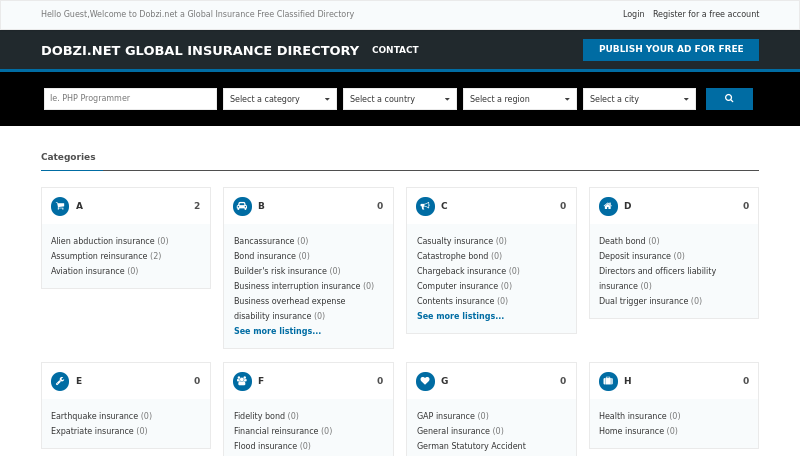
Task: Open Assumption reinsurance category
Action: pos(99,256)
